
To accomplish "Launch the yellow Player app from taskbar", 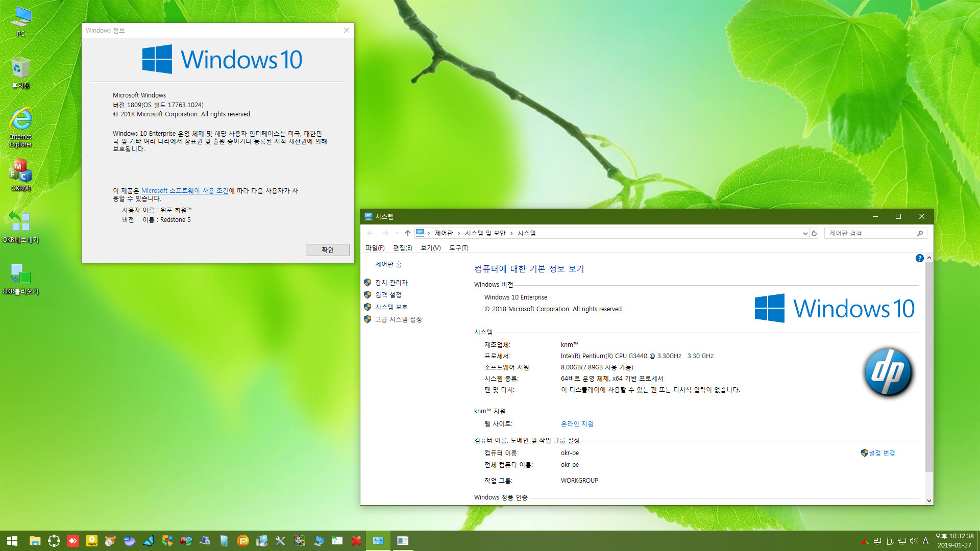I will 92,541.
